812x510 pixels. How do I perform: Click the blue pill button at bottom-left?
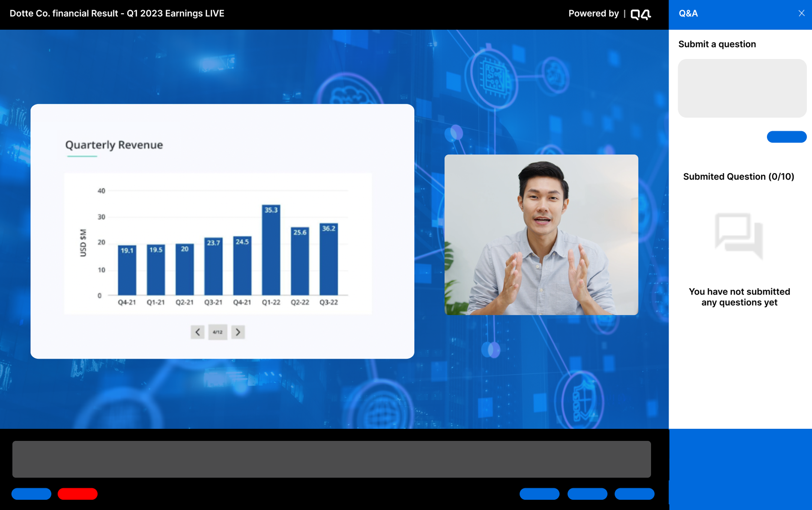click(x=32, y=493)
